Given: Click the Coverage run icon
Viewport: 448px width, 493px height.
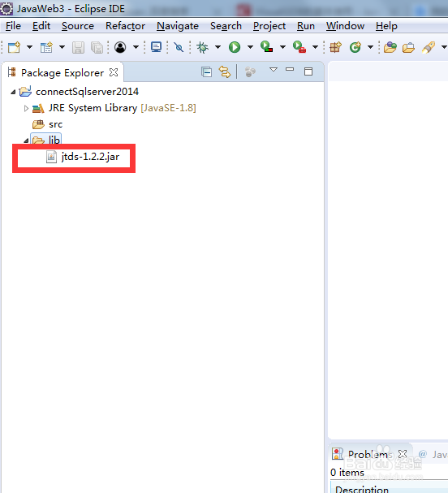Looking at the screenshot, I should [x=266, y=47].
